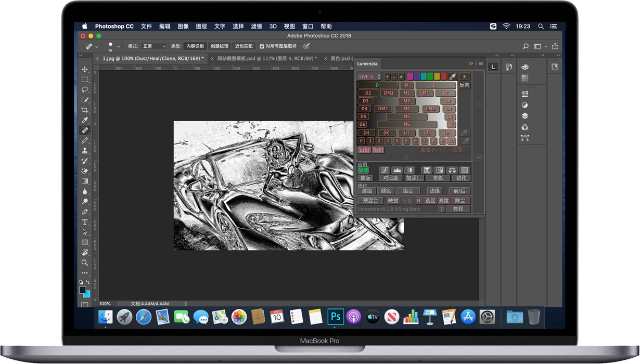Click the 加载 button in Lumenzia
Screen dimensions: 640x364
pos(363,170)
